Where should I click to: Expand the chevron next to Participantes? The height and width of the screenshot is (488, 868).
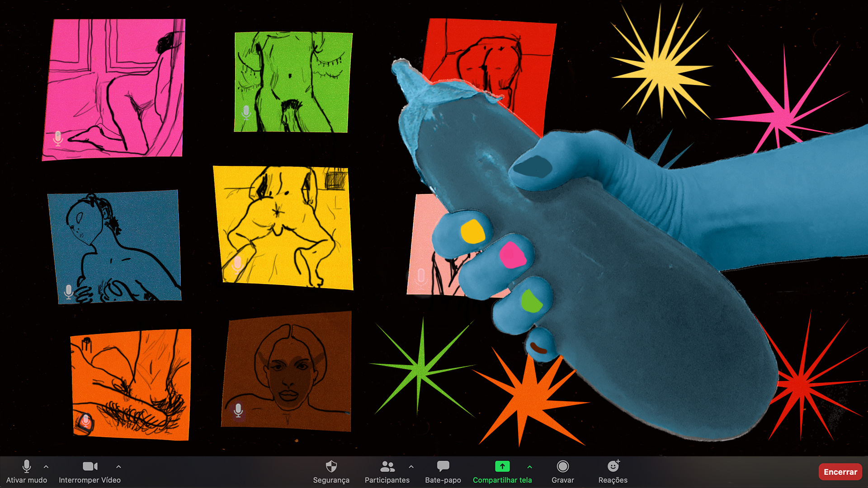pos(411,466)
